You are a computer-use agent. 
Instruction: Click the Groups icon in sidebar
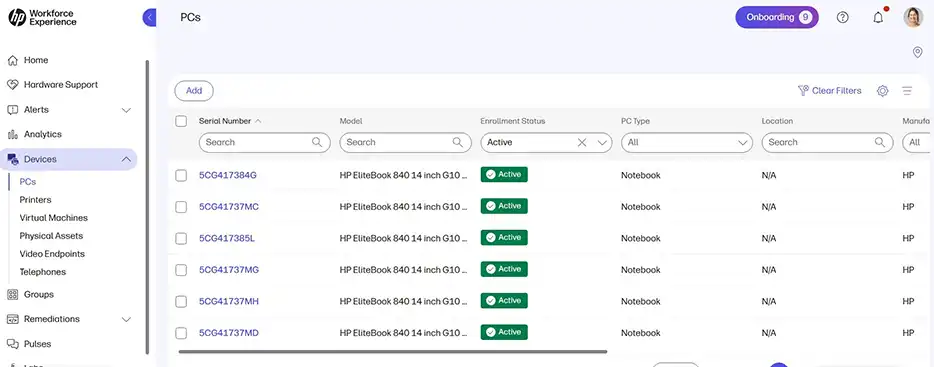click(x=13, y=294)
